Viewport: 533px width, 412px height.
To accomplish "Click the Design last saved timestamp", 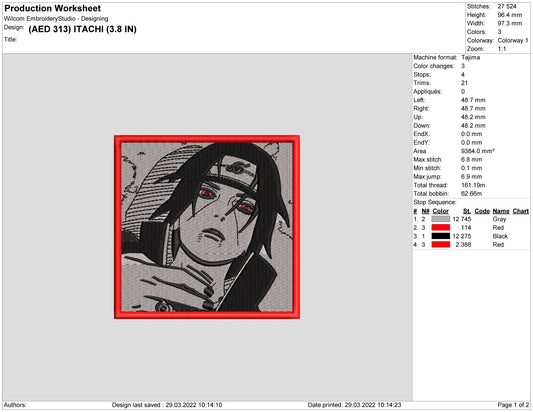I will click(x=167, y=405).
